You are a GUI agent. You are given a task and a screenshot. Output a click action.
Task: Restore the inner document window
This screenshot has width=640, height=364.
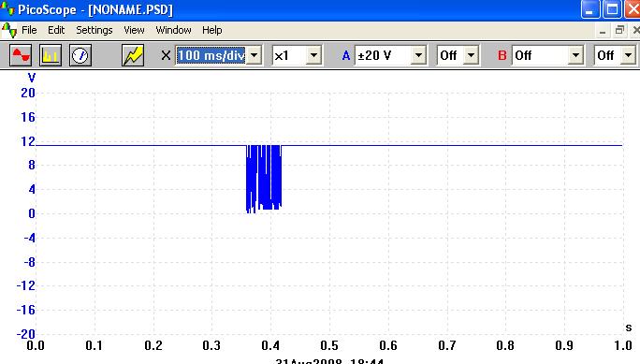[x=619, y=30]
